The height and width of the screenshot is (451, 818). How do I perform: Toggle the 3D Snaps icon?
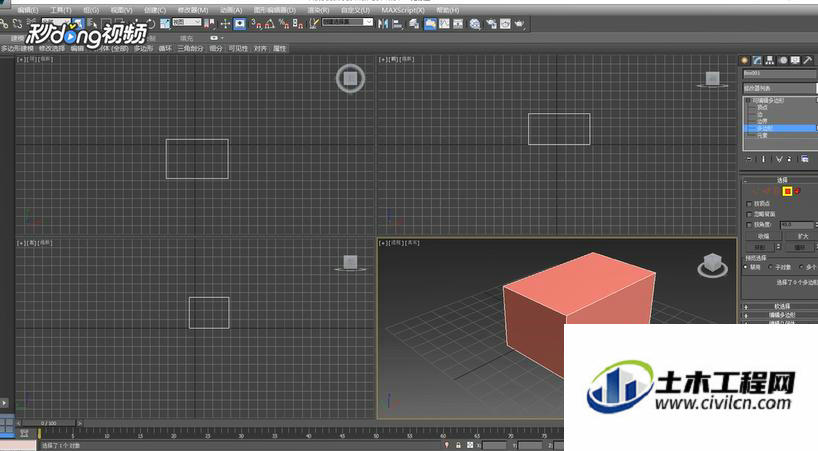click(256, 23)
